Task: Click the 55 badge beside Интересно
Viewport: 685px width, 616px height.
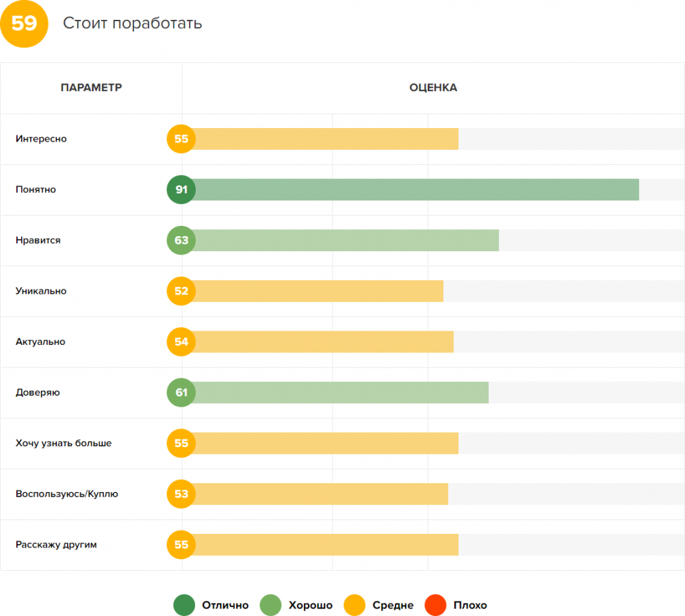Action: 181,139
